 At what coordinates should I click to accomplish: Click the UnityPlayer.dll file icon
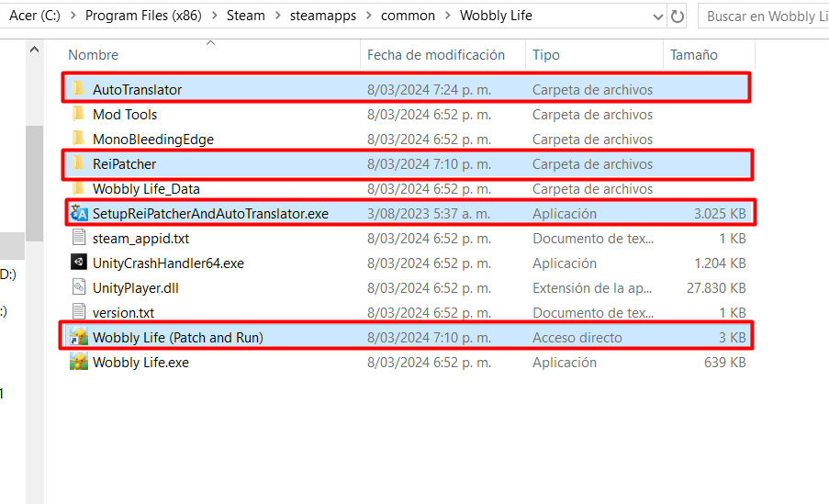tap(79, 287)
